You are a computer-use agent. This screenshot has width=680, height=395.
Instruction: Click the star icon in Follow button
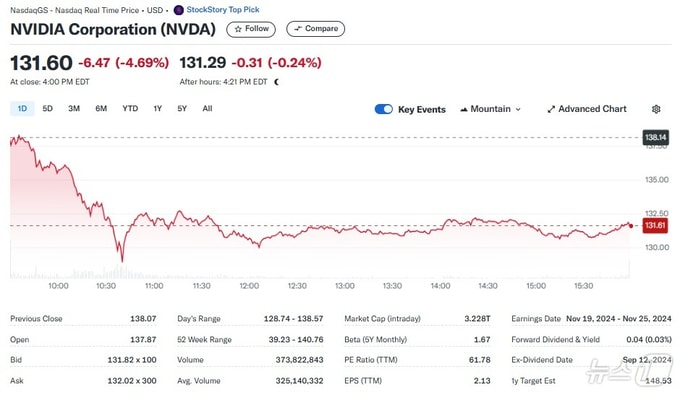238,29
